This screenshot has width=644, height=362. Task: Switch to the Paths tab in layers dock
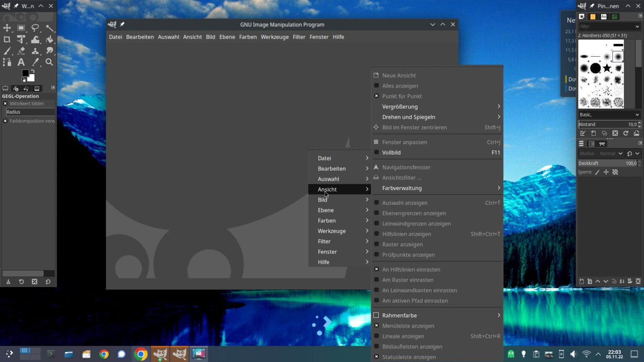(x=602, y=144)
